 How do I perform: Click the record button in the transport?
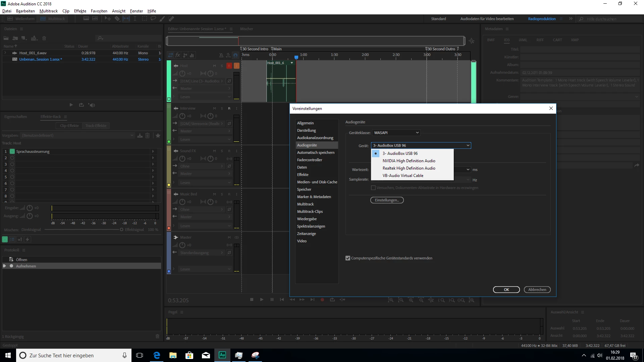322,300
